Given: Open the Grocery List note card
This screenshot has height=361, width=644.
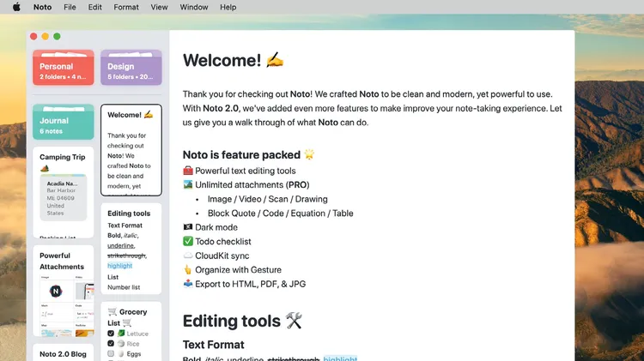Looking at the screenshot, I should click(x=131, y=332).
